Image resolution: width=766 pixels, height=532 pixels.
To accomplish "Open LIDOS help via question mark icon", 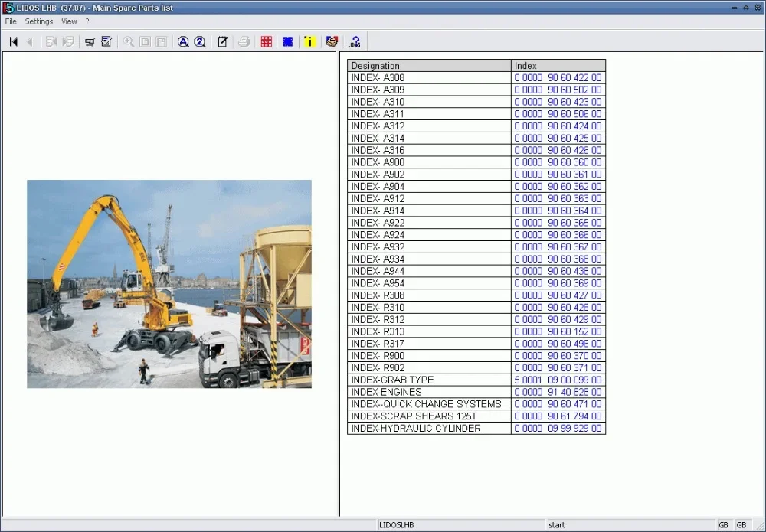I will pos(354,41).
